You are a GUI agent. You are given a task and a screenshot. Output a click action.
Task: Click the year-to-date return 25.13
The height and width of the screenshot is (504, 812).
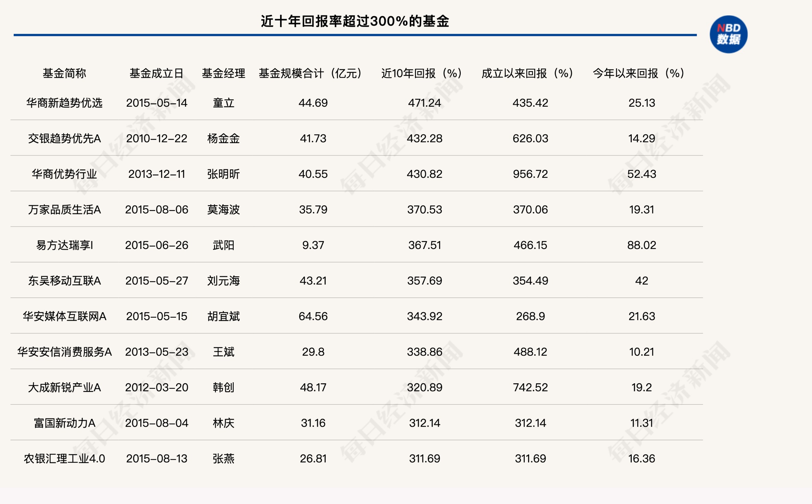641,103
